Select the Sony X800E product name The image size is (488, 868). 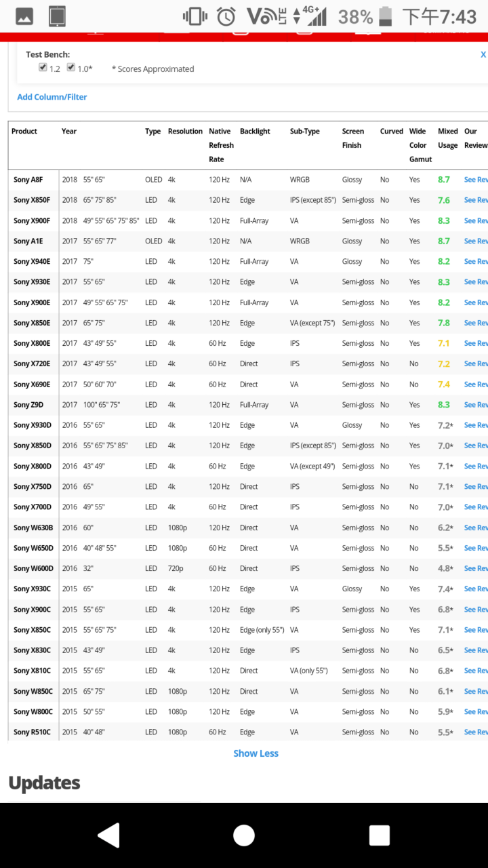click(x=32, y=343)
